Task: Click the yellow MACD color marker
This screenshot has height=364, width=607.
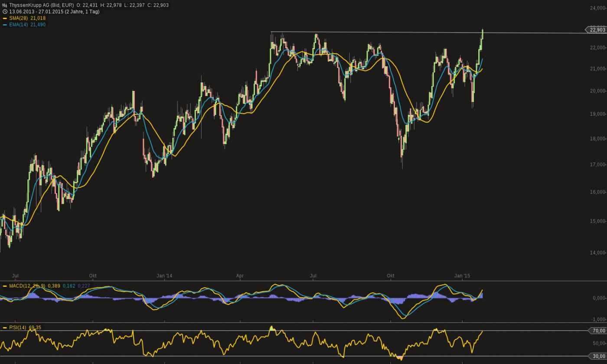Action: point(5,286)
